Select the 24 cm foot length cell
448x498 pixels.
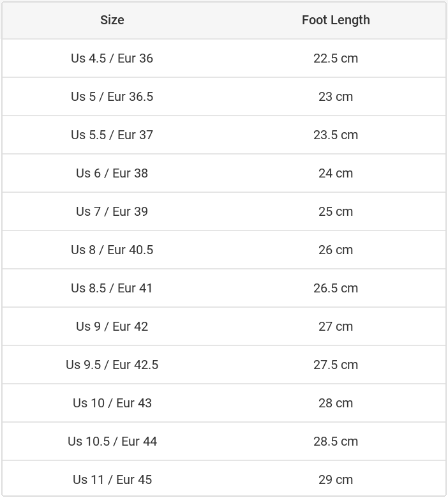[336, 173]
